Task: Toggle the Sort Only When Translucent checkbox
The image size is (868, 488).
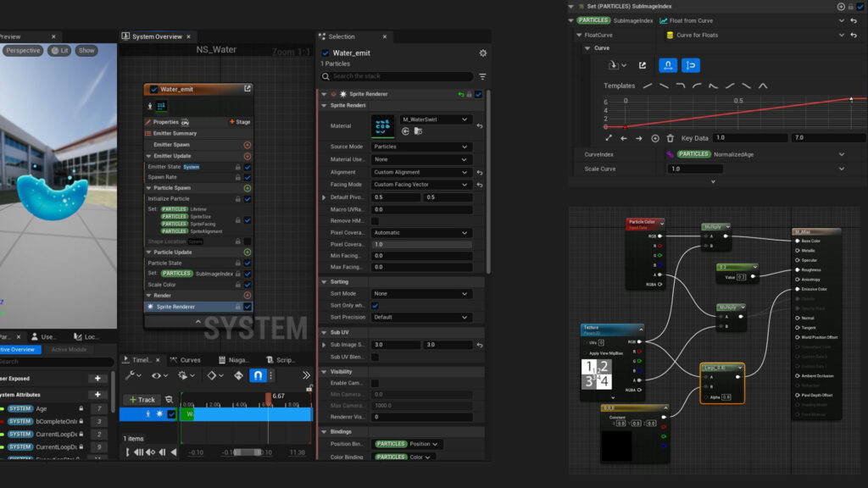Action: [x=376, y=305]
